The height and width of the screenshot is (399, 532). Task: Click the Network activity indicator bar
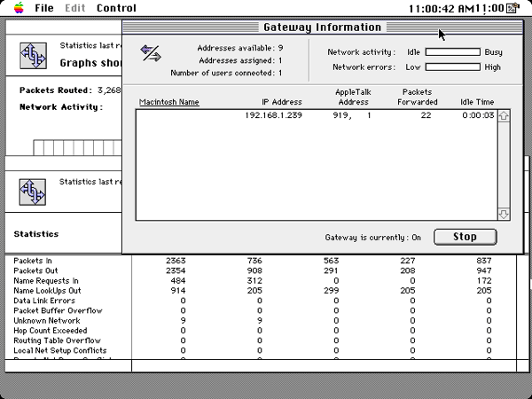click(453, 52)
